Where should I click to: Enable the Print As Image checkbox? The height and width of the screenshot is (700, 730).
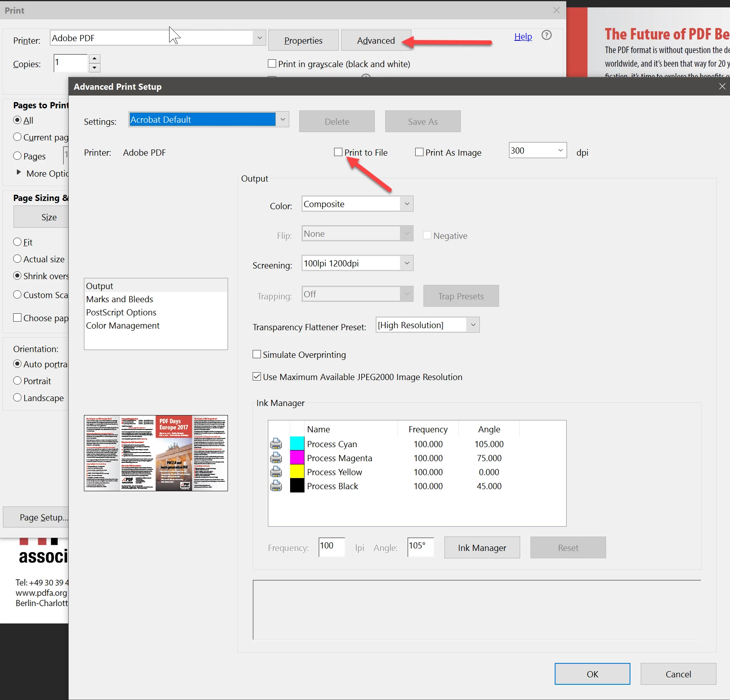pos(419,152)
